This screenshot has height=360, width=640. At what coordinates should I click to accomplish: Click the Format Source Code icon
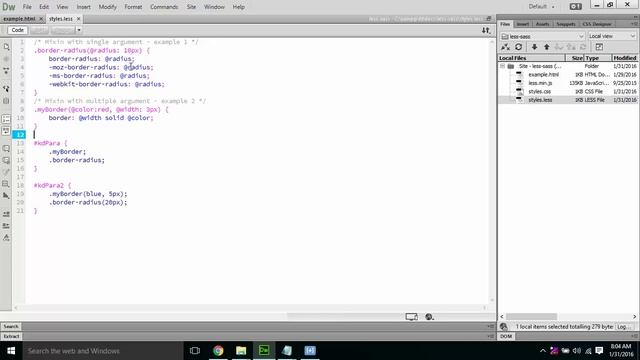pyautogui.click(x=6, y=238)
